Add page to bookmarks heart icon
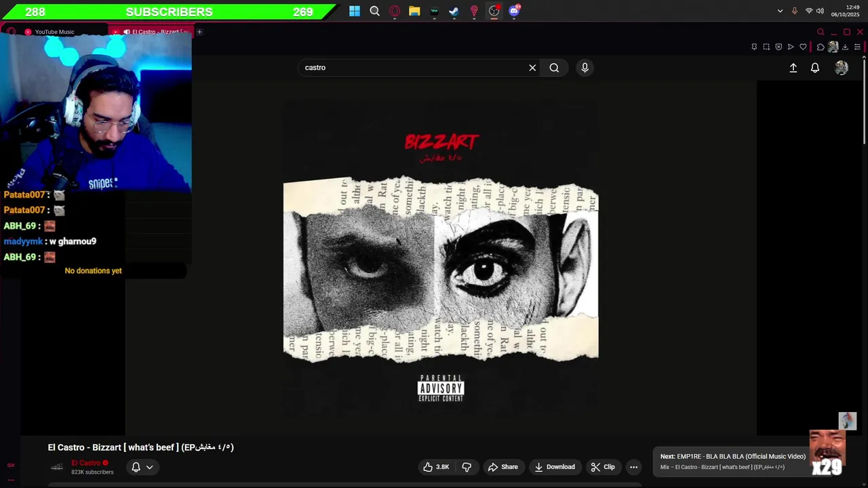The image size is (868, 488). [x=803, y=47]
